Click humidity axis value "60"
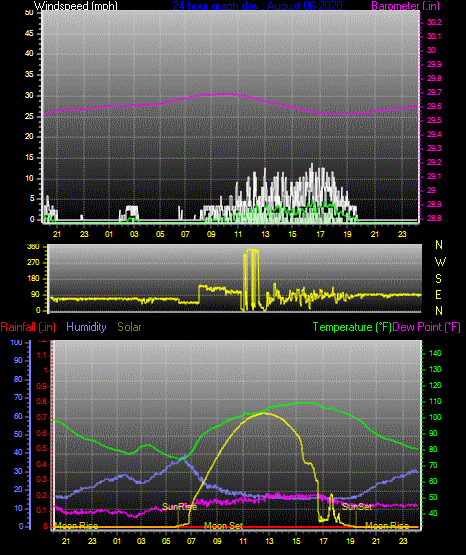Image resolution: width=466 pixels, height=555 pixels. (x=18, y=416)
